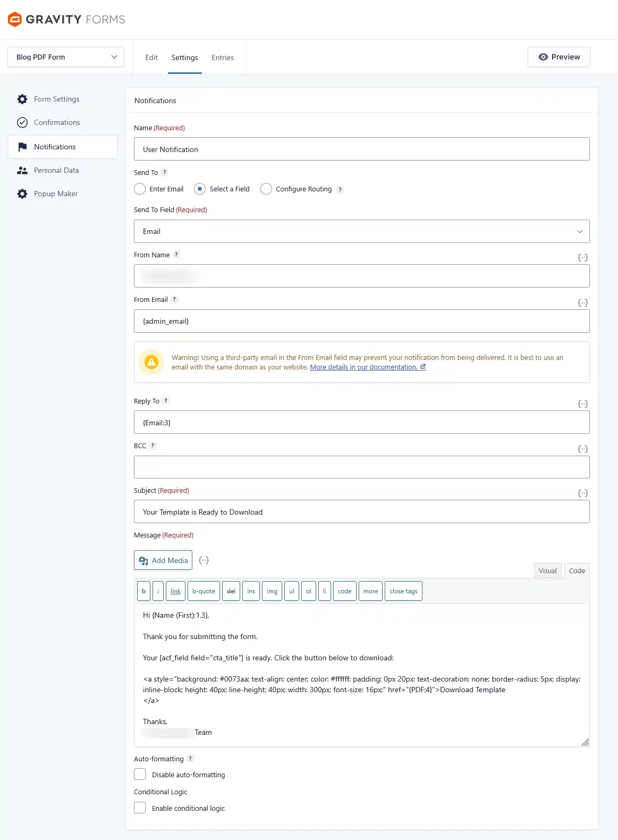Check Disable auto-formatting box
618x840 pixels.
pos(140,774)
